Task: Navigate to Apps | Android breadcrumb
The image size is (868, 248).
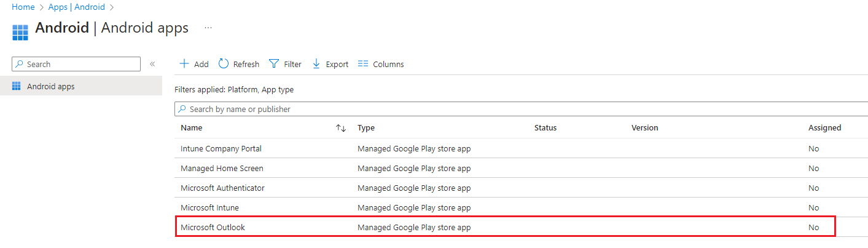Action: pos(77,7)
